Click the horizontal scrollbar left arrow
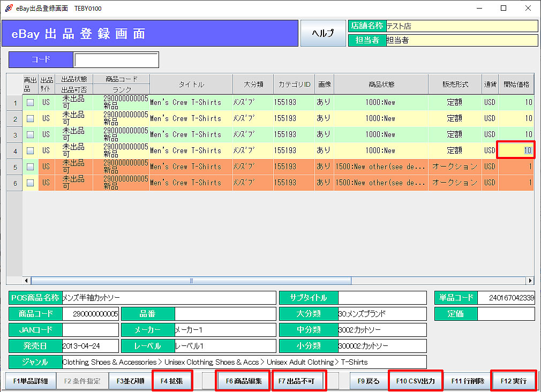 (27, 280)
